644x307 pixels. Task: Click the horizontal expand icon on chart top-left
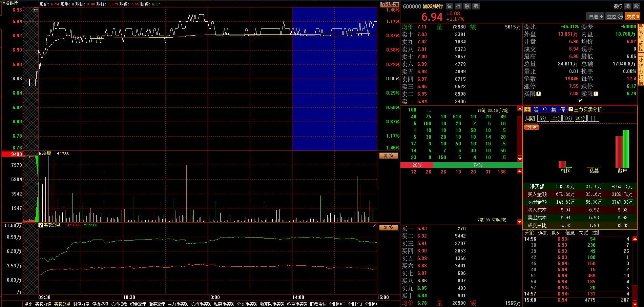(x=36, y=10)
